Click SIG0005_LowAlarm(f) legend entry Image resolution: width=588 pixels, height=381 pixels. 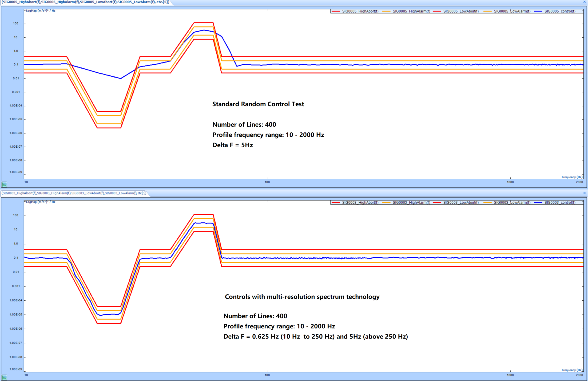click(x=512, y=11)
